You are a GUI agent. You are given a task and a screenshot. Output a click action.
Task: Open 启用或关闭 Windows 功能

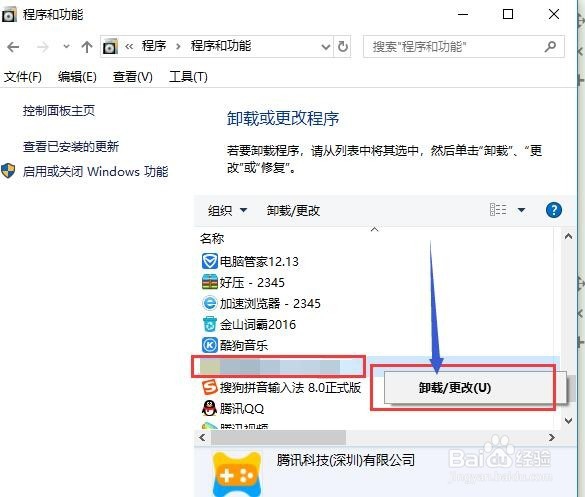coord(96,172)
